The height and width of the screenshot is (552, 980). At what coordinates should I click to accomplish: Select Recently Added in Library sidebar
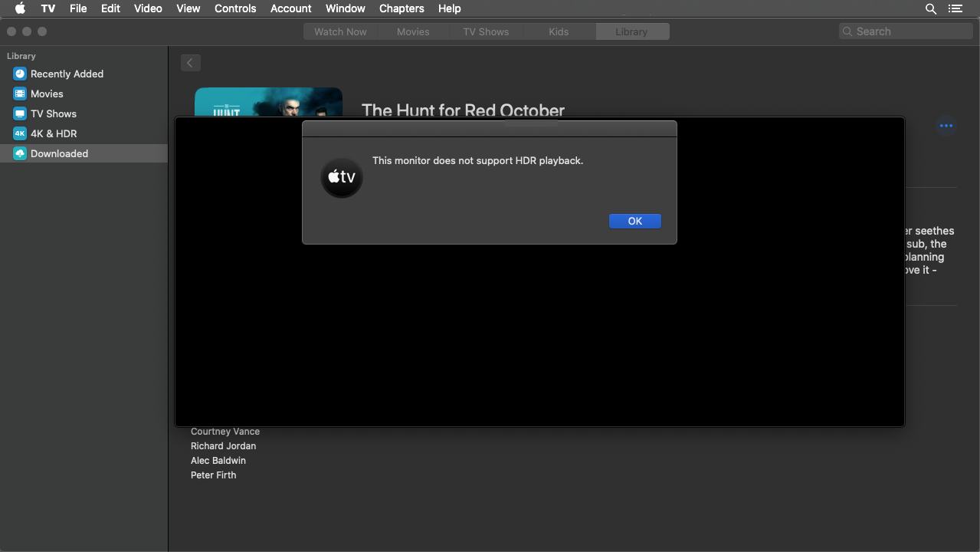84,74
